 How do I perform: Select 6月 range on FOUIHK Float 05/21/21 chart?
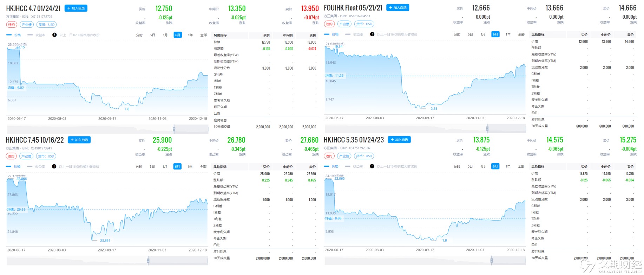(495, 34)
